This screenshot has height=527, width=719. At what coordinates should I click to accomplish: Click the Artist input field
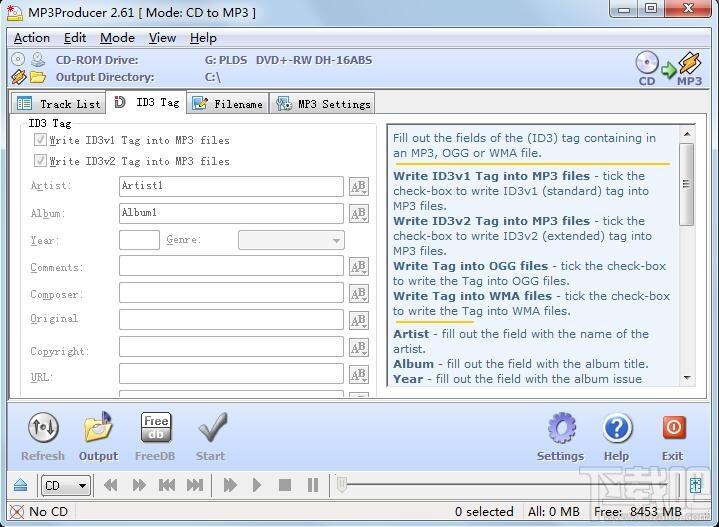231,186
